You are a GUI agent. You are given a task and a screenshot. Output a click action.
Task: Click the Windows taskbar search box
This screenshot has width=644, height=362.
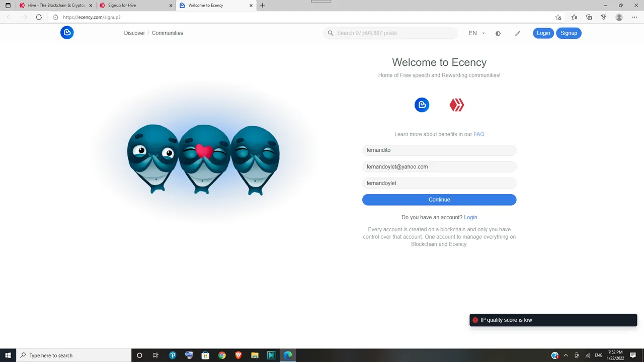[x=73, y=355]
